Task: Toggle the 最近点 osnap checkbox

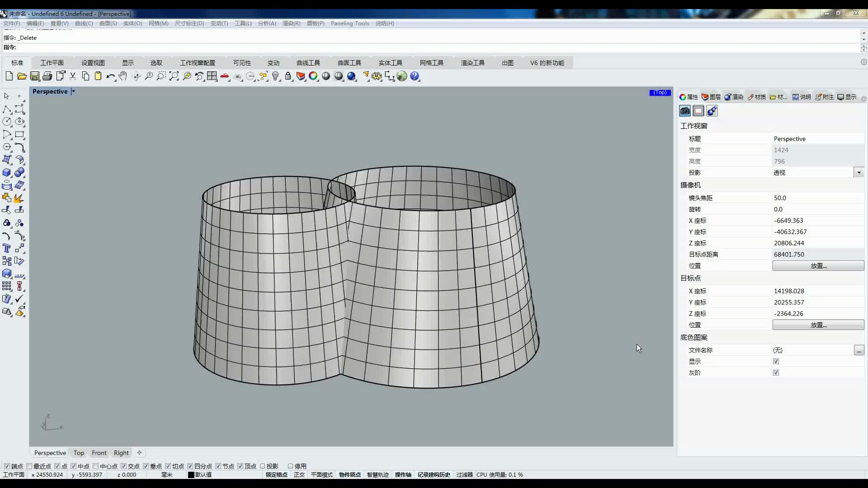Action: coord(29,466)
